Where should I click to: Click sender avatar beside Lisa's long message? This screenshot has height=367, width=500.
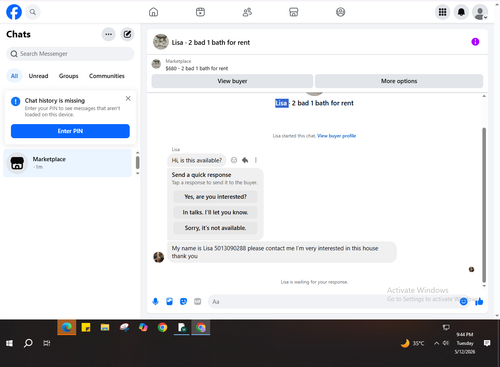(x=159, y=257)
